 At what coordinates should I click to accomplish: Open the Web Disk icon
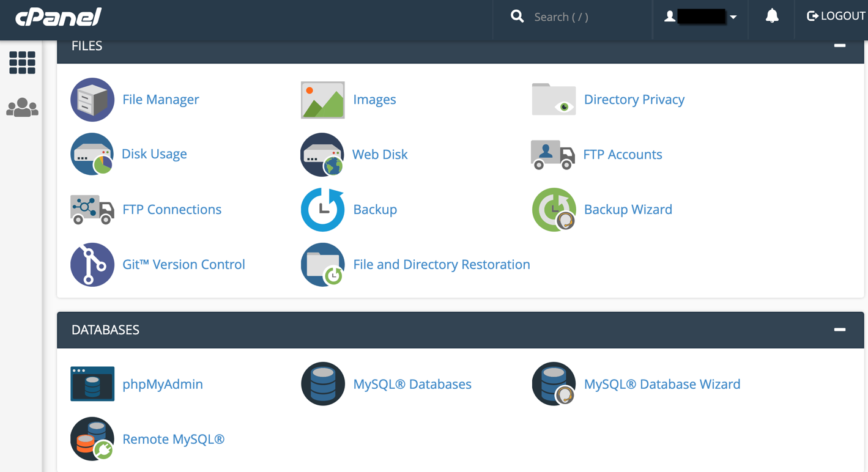[322, 155]
